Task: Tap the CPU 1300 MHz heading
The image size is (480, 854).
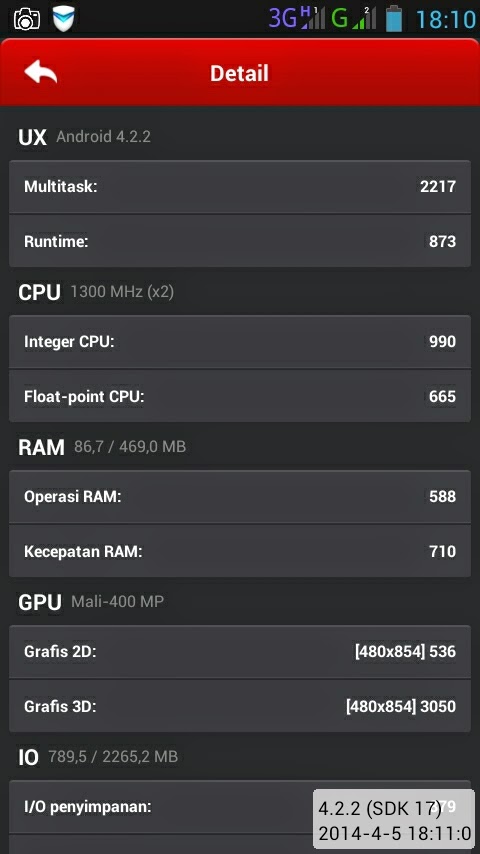Action: 96,292
